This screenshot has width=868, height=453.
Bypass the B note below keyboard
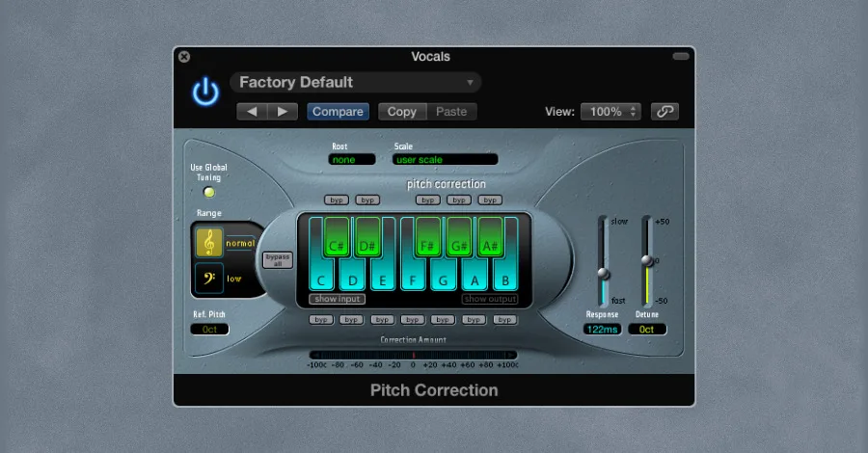point(504,320)
